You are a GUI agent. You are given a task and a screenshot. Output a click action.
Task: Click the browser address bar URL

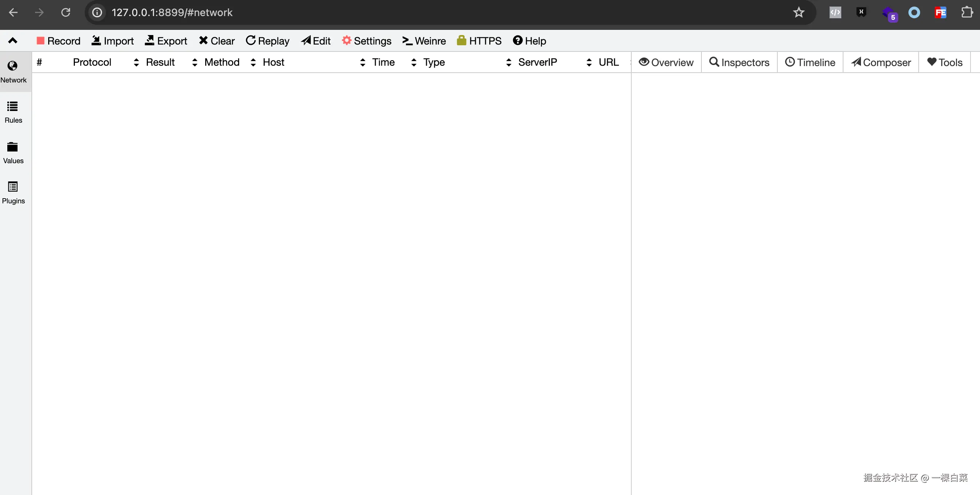point(172,12)
